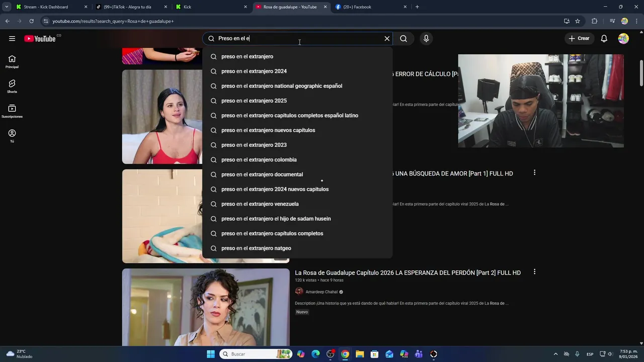Submit search with the magnifier button

[404, 39]
